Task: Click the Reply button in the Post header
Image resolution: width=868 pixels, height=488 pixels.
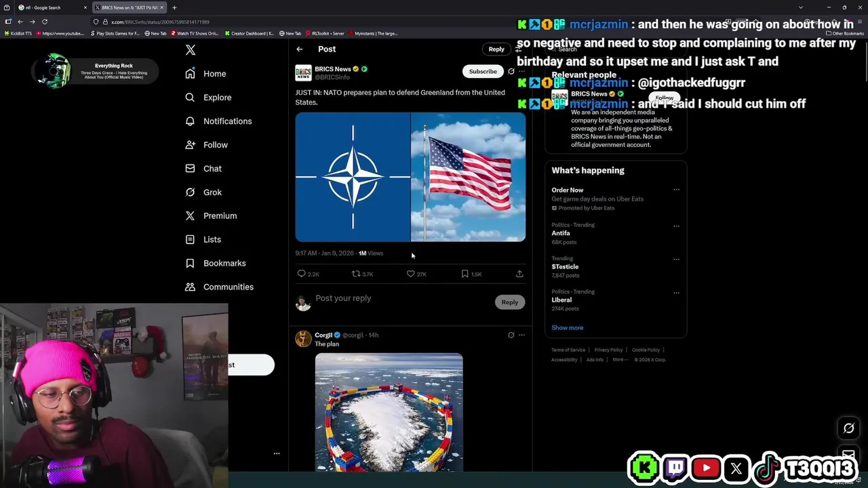Action: pos(496,49)
